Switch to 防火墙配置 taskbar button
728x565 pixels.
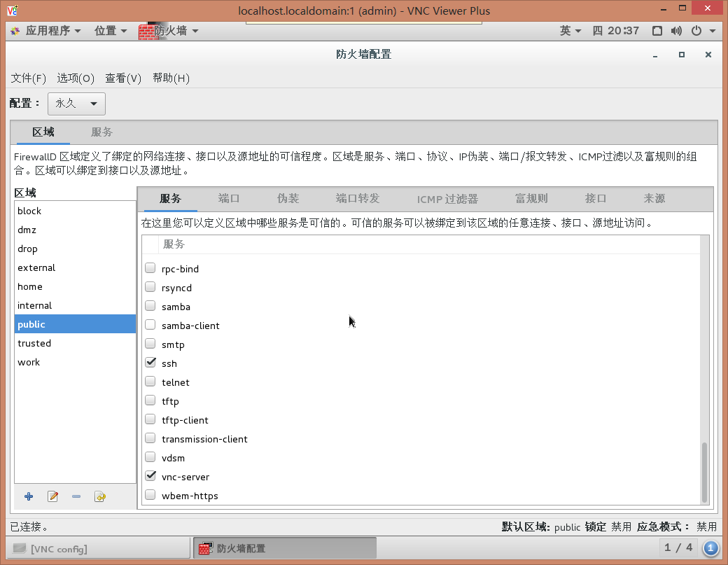click(x=285, y=548)
